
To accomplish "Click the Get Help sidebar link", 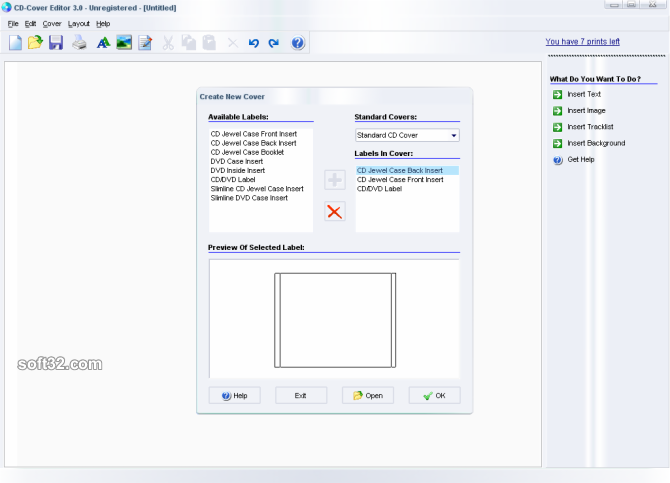I will tap(581, 159).
